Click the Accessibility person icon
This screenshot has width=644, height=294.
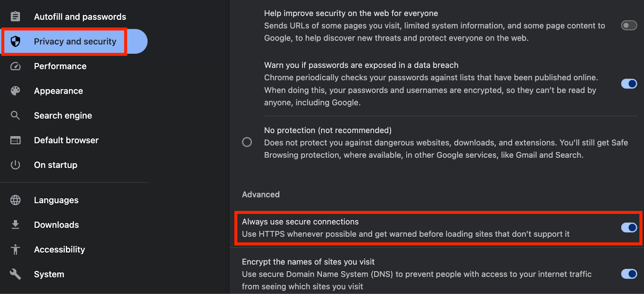pyautogui.click(x=15, y=249)
